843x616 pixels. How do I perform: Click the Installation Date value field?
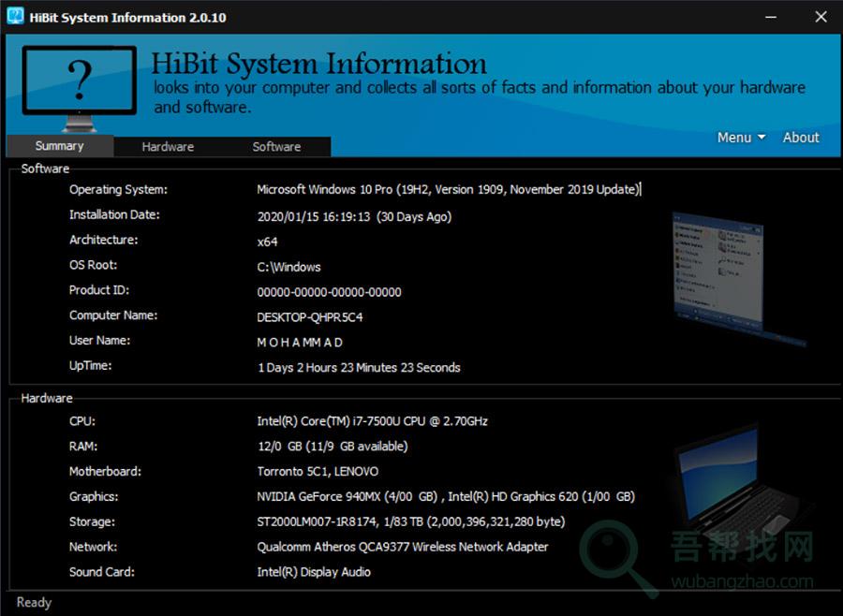tap(354, 214)
